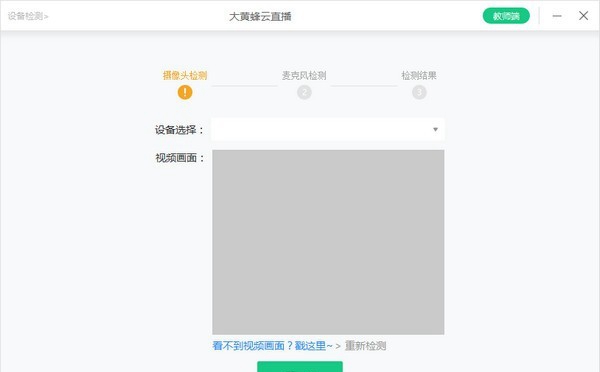Viewport: 600px width, 372px height.
Task: Close the 大黄蜂云直播 window
Action: point(583,16)
